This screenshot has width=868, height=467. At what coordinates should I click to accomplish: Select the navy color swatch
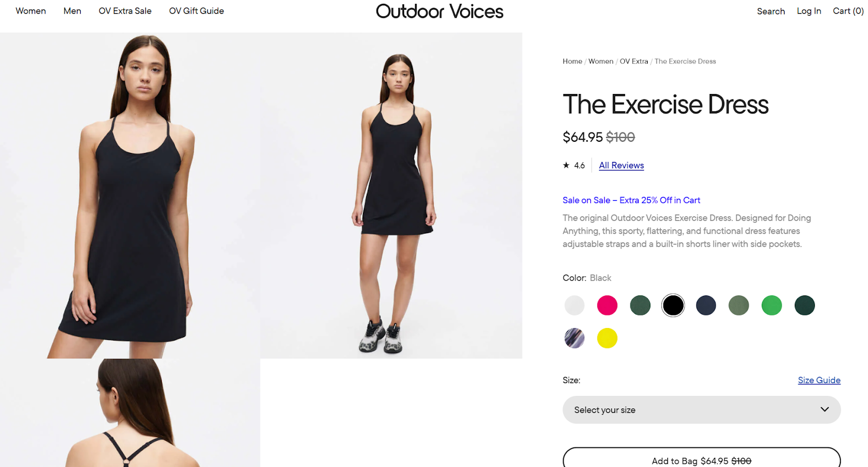tap(706, 305)
